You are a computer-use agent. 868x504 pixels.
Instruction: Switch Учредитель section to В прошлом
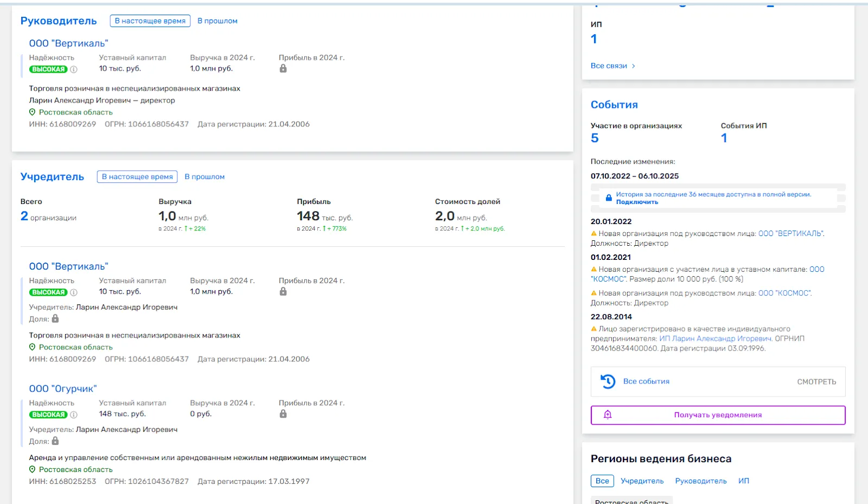(205, 176)
